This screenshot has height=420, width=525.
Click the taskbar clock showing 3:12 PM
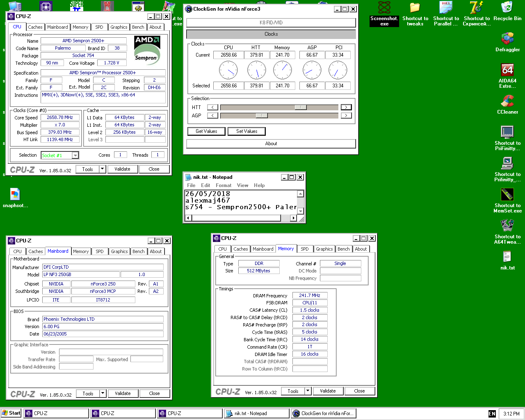click(511, 414)
